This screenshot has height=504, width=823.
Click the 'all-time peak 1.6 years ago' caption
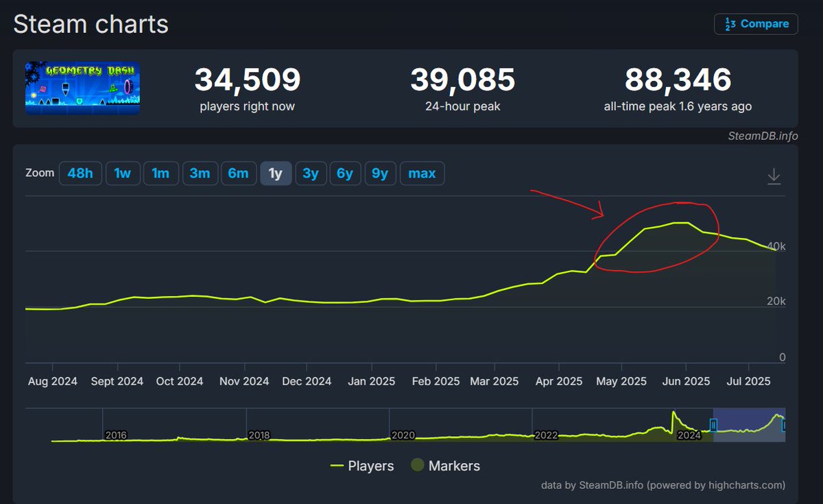[678, 106]
